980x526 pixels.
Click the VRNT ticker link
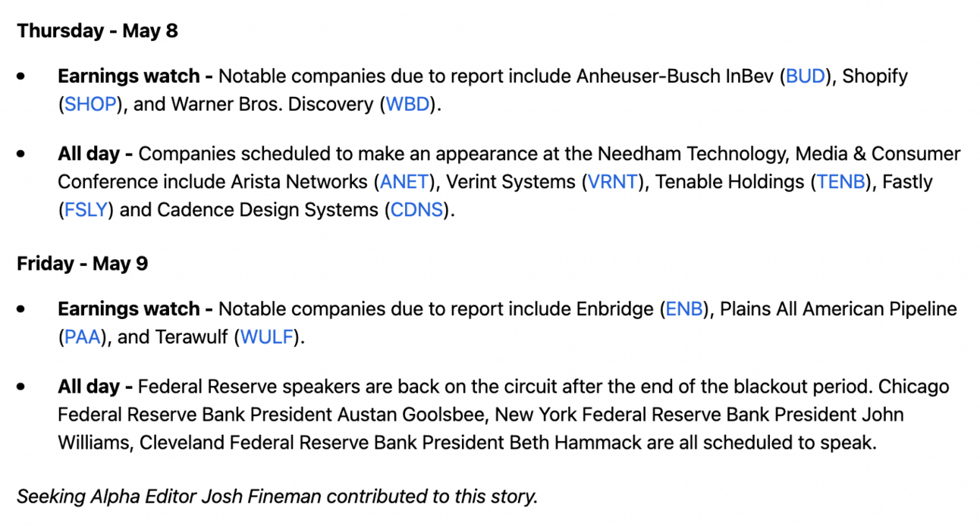[x=614, y=182]
